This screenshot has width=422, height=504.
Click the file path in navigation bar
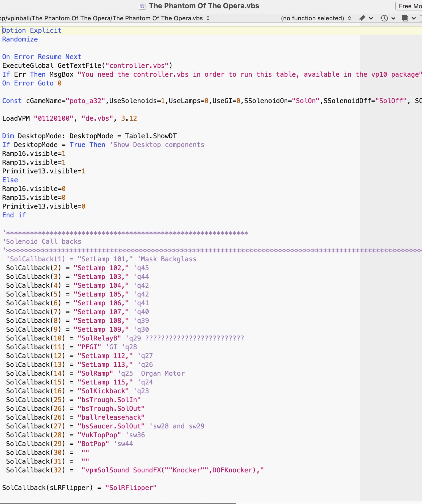[x=102, y=18]
